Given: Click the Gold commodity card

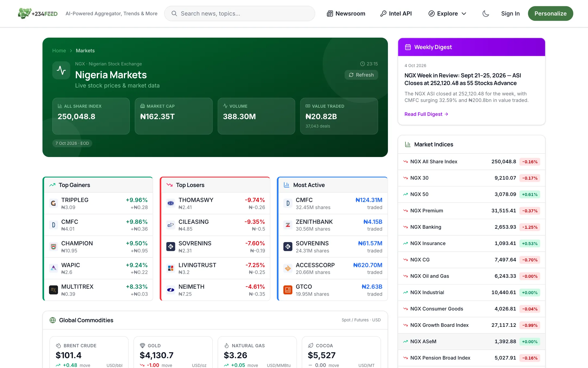Looking at the screenshot, I should [173, 352].
